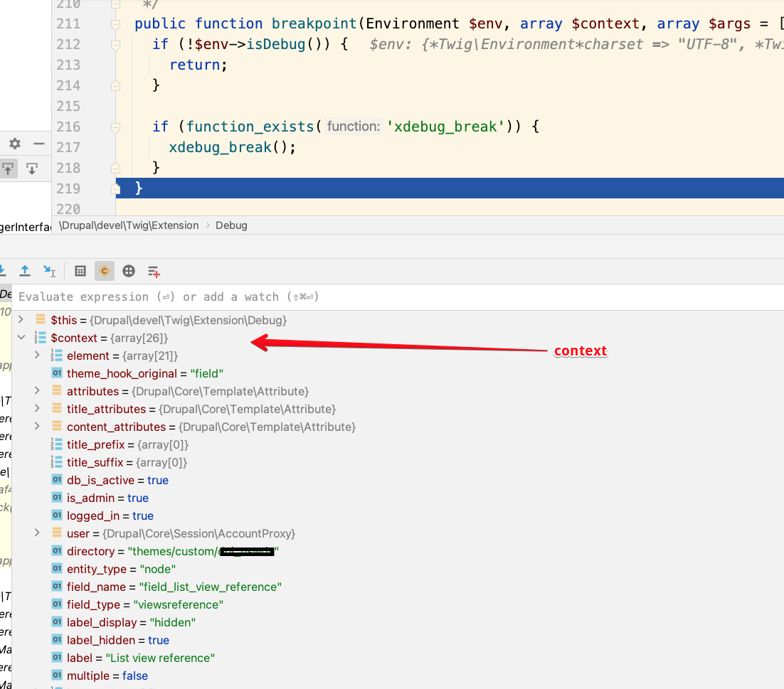Screen dimensions: 784x689
Task: Click the 'xdebug_break' string literal
Action: coord(446,127)
